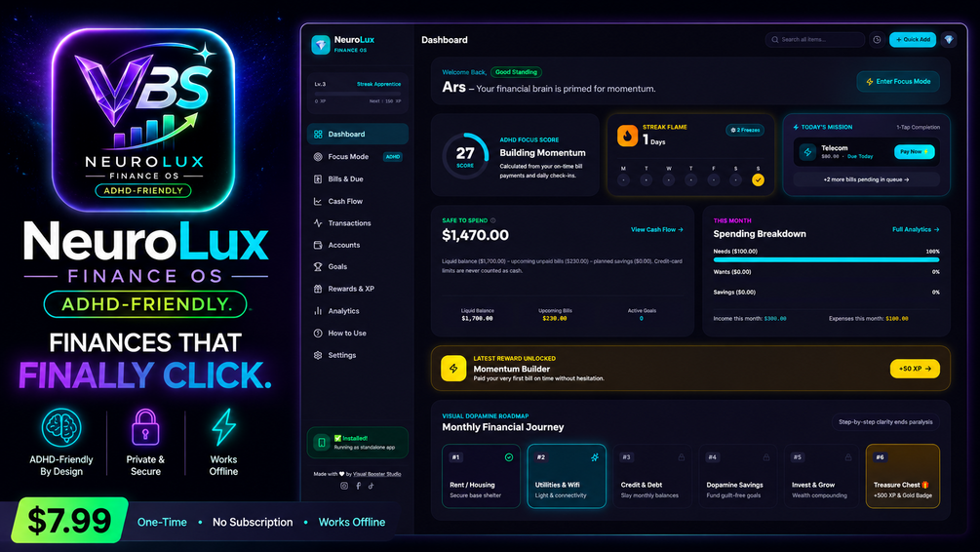The width and height of the screenshot is (980, 552).
Task: Click the NeuroLux gem logo icon
Action: pos(321,45)
